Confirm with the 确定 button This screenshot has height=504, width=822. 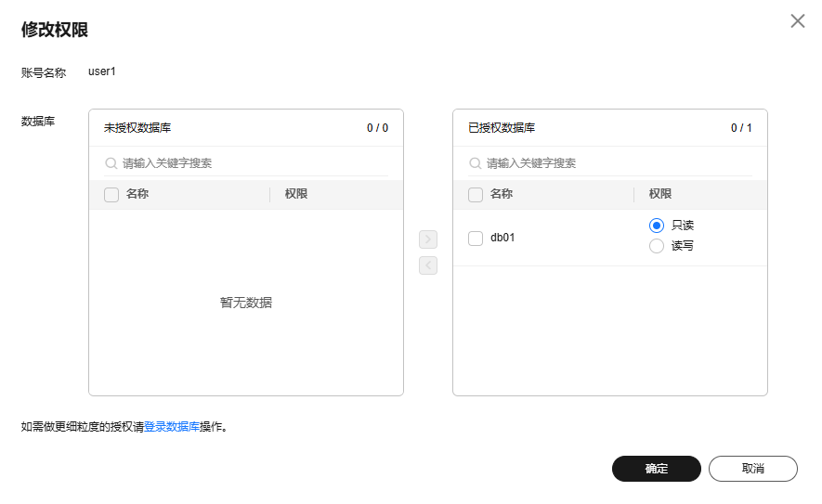(657, 469)
